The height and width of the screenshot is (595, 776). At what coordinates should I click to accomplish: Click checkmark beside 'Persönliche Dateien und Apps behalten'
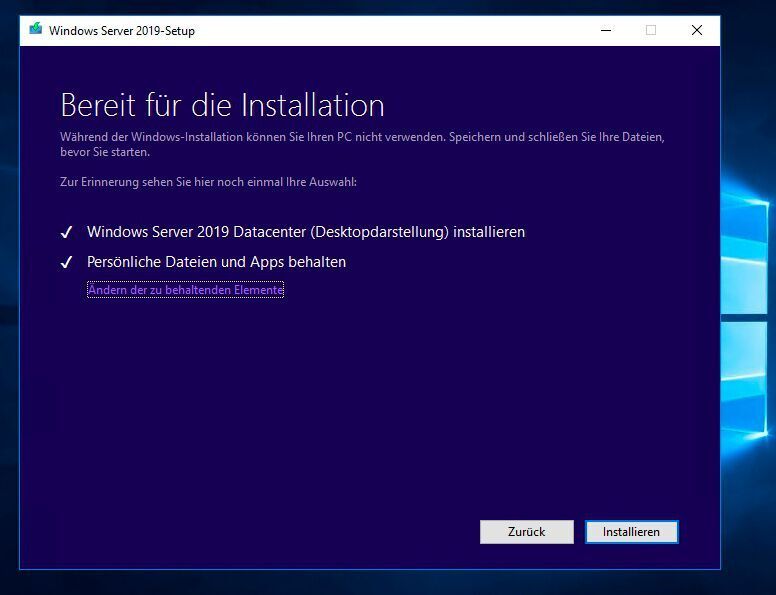click(x=66, y=262)
